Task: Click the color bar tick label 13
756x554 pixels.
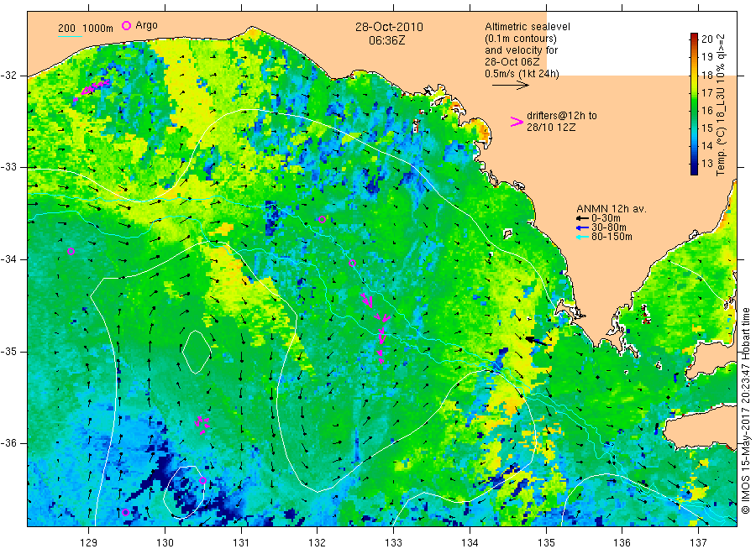Action: coord(706,164)
